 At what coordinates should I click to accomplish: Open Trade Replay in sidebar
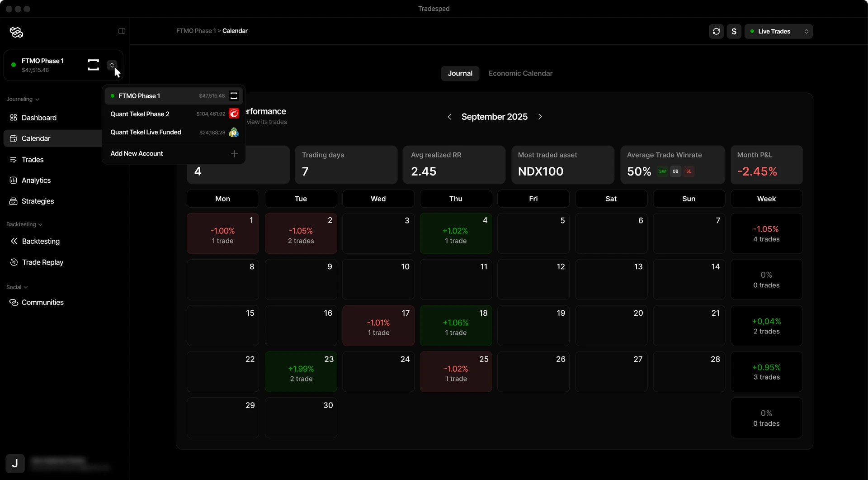click(63, 262)
